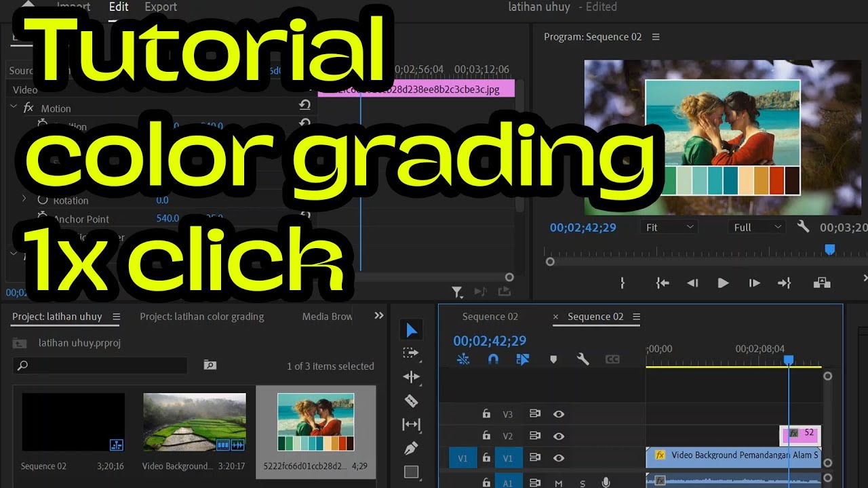The width and height of the screenshot is (868, 488).
Task: Mute audio track A1 with M
Action: [559, 483]
